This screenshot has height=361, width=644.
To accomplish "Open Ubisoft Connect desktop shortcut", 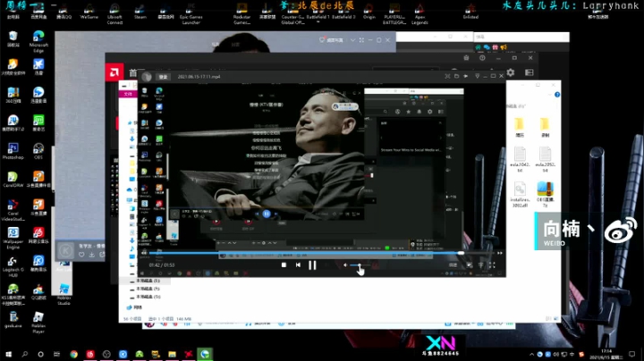I will (x=114, y=13).
